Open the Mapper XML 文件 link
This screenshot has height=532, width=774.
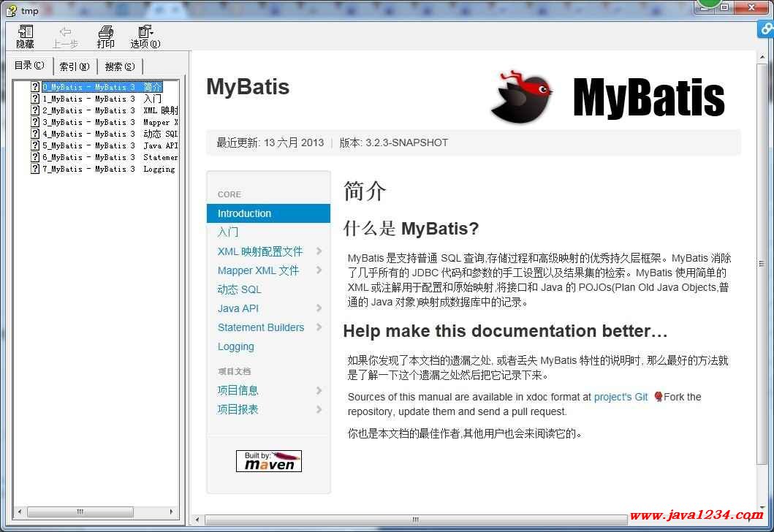(x=258, y=270)
